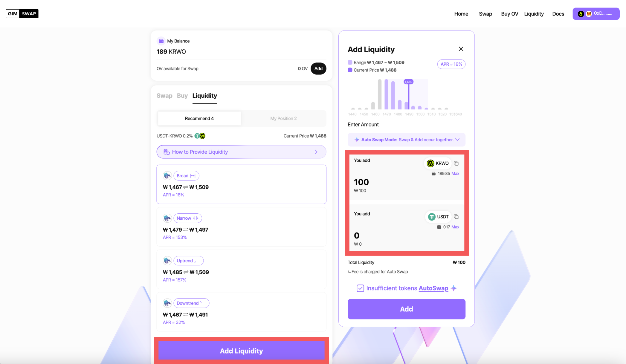
Task: Switch to the Swap tab
Action: pyautogui.click(x=164, y=96)
